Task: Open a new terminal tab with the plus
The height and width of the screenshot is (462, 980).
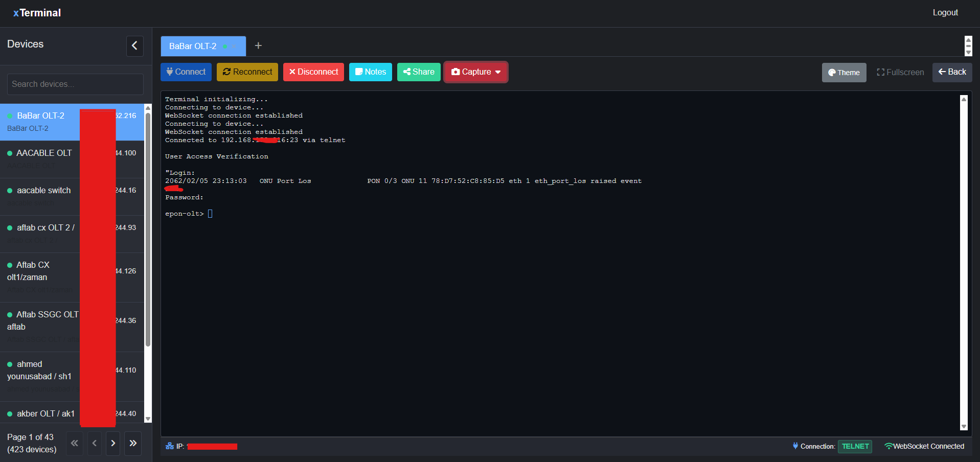Action: 258,45
